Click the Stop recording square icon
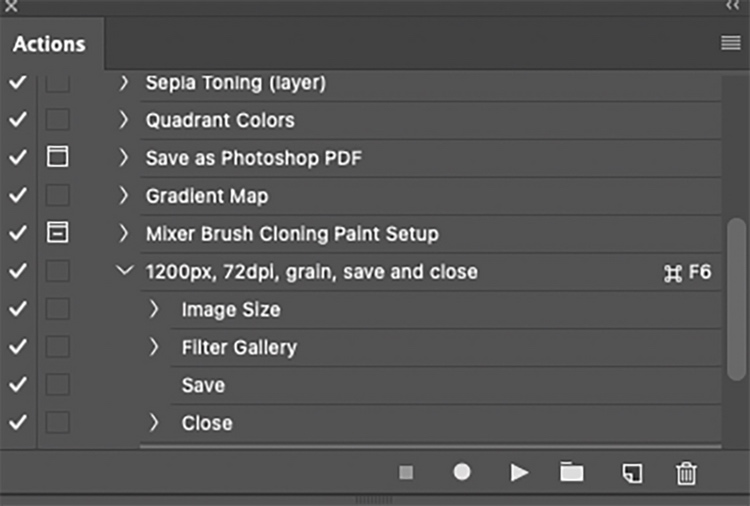 (x=406, y=473)
